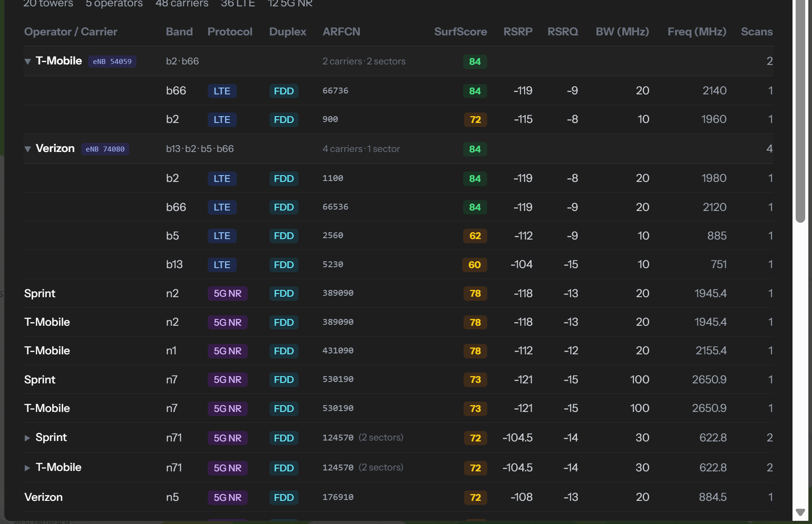The height and width of the screenshot is (524, 812).
Task: Click frequency 2155.4 value
Action: [x=711, y=351]
